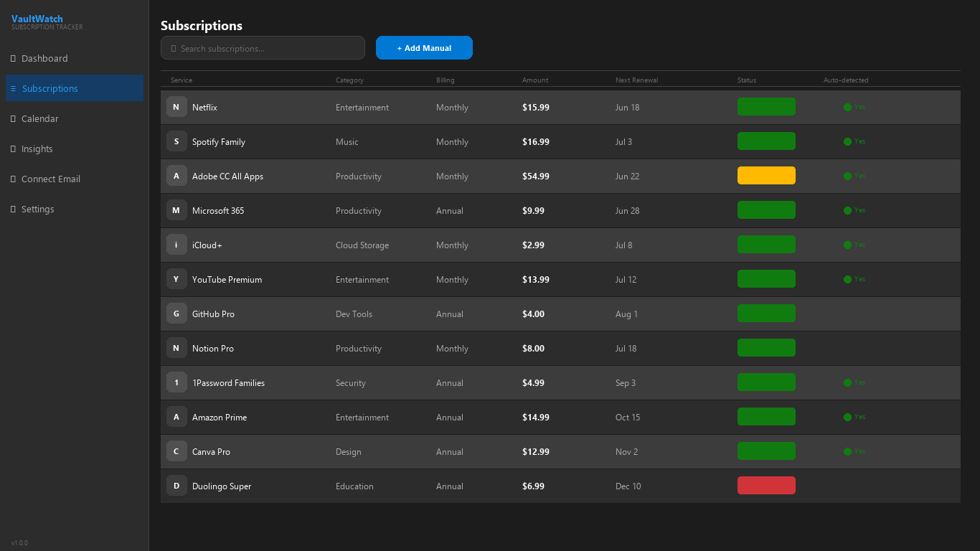Click the Notion Pro N avatar icon

coord(176,348)
